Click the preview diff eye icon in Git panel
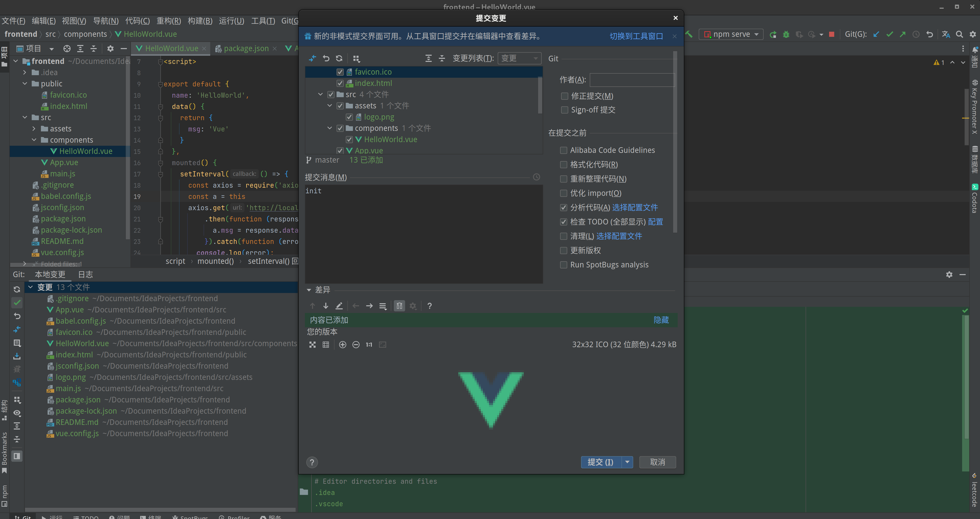The image size is (980, 519). 17,413
